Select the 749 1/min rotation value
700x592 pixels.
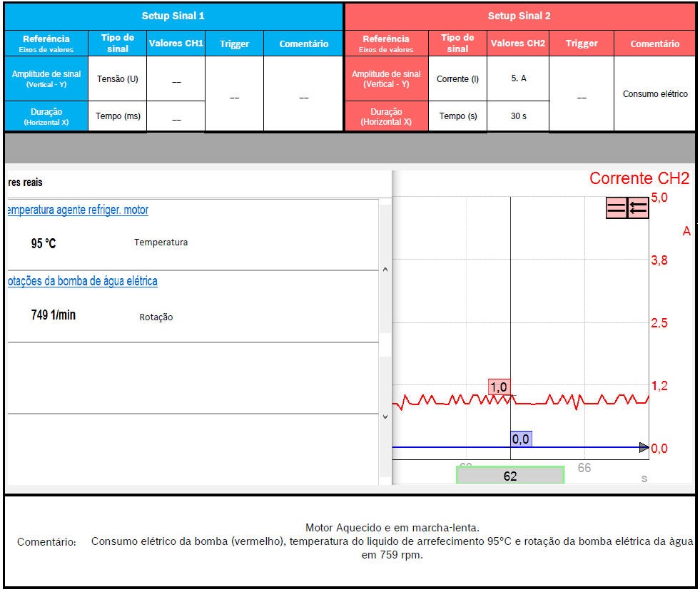click(54, 315)
